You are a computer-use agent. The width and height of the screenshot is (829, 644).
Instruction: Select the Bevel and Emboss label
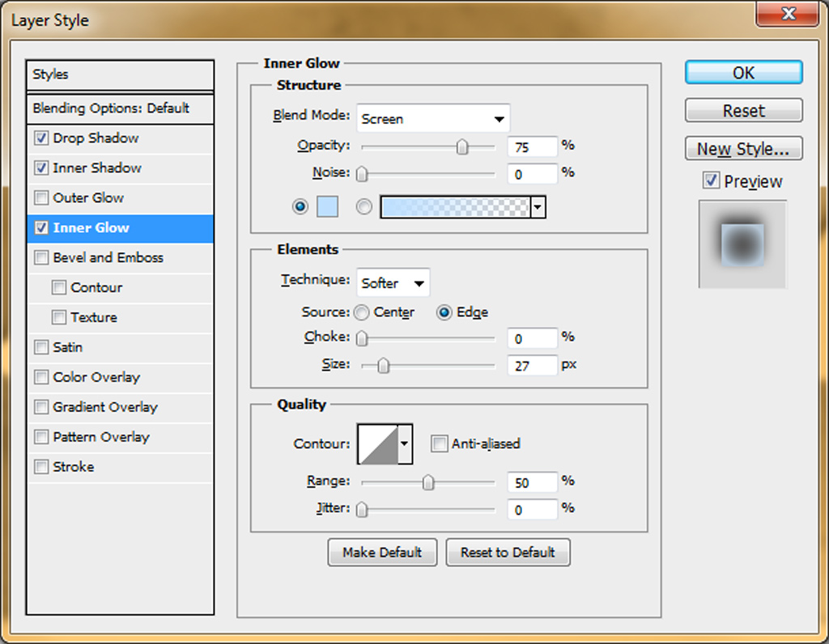[108, 258]
